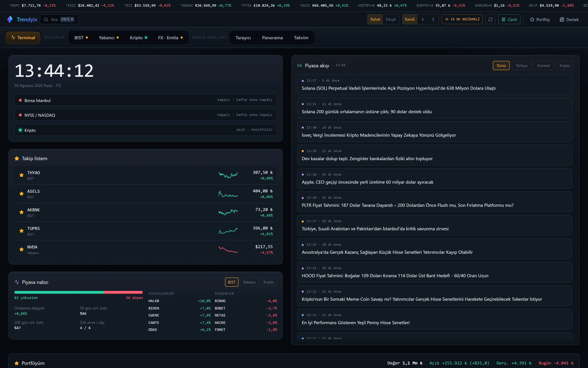Click NYSE / NASDAQ market status row

146,115
